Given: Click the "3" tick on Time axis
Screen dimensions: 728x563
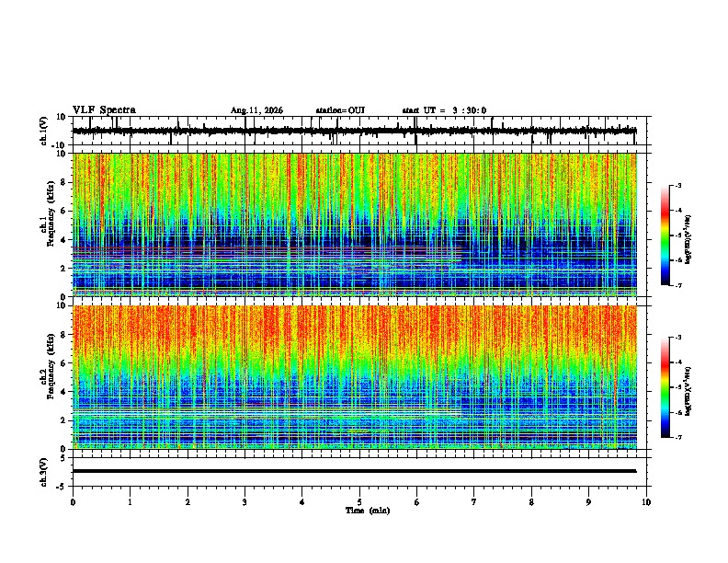Looking at the screenshot, I should 245,502.
